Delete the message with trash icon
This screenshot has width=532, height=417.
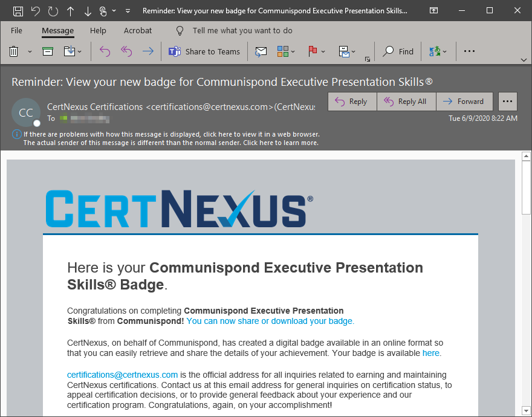pos(13,51)
